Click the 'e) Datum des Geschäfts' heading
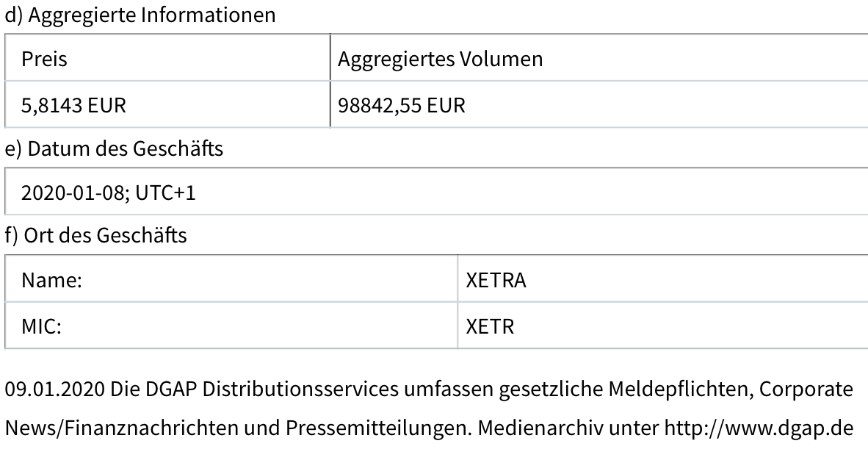Viewport: 868px width, 449px height. [114, 148]
